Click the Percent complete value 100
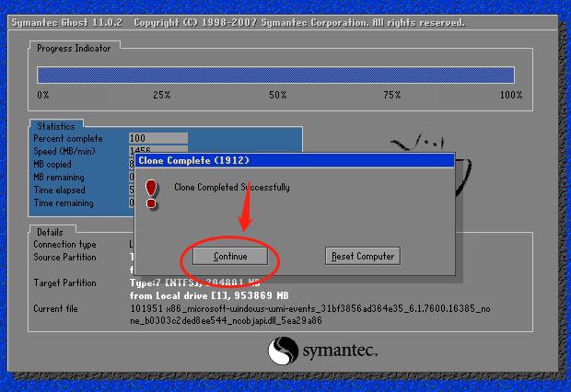 click(158, 138)
